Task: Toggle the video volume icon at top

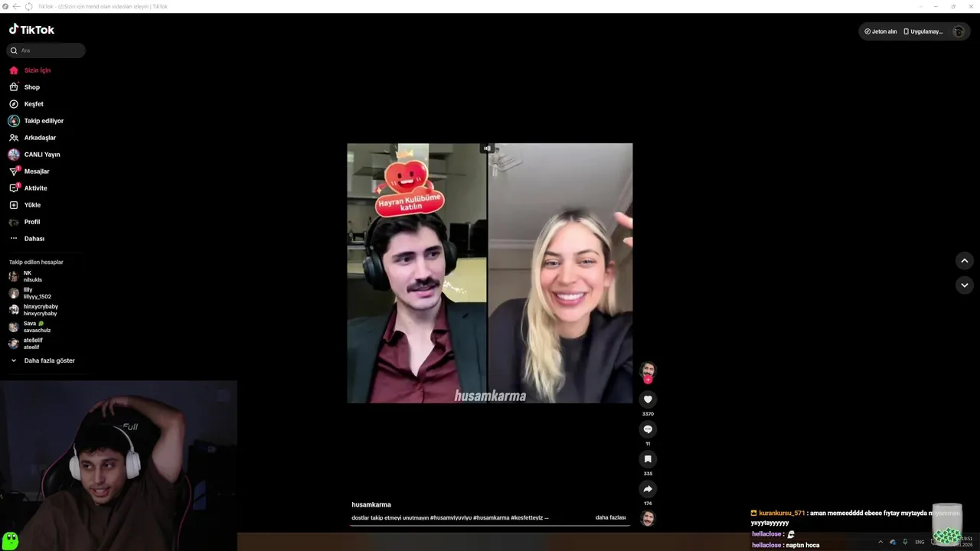Action: pyautogui.click(x=487, y=148)
